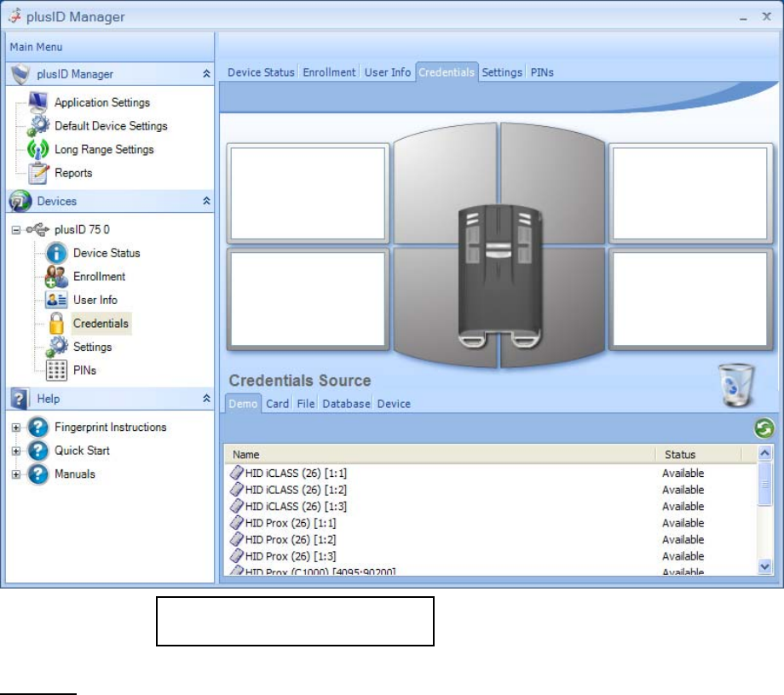This screenshot has width=784, height=695.
Task: Click the Application Settings monitor icon
Action: coord(39,102)
